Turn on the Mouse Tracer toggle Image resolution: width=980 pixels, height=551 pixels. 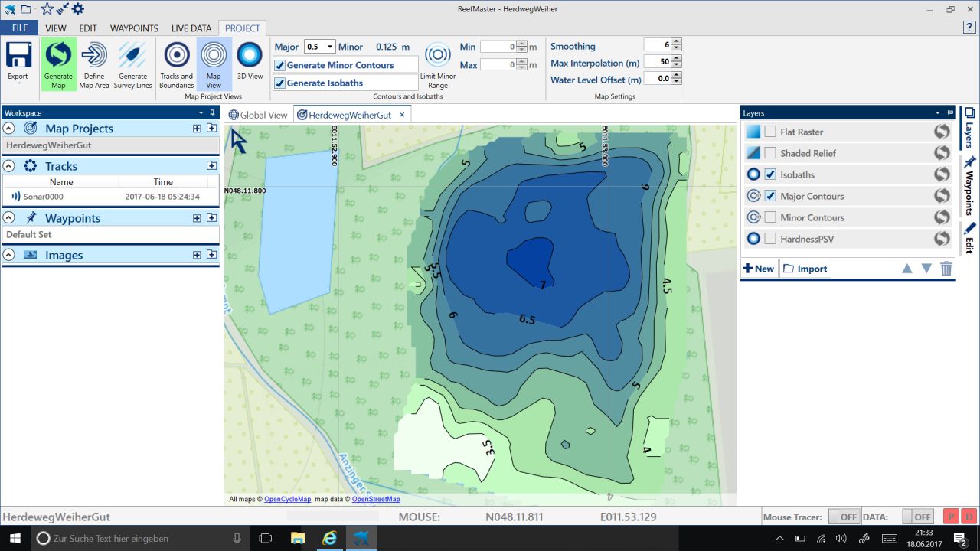[x=844, y=517]
